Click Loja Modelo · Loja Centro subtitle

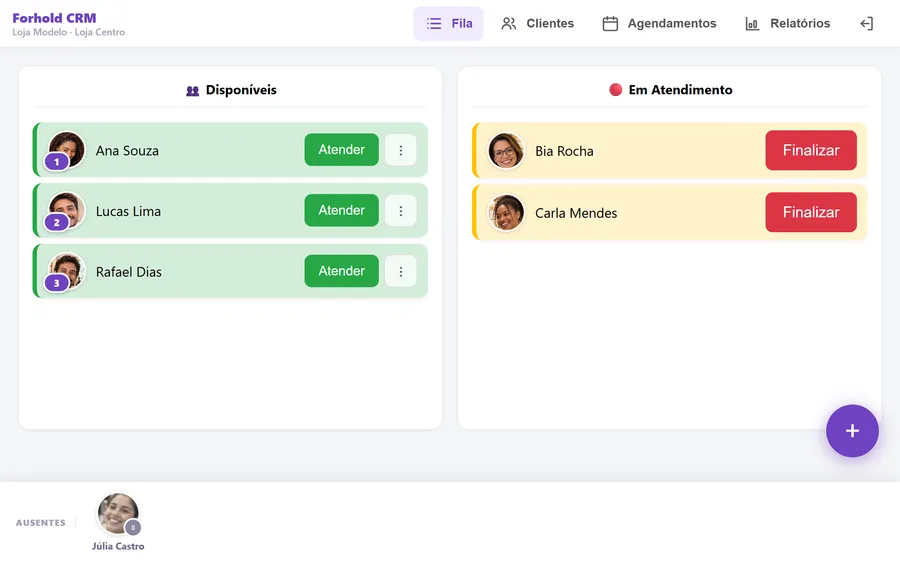68,32
